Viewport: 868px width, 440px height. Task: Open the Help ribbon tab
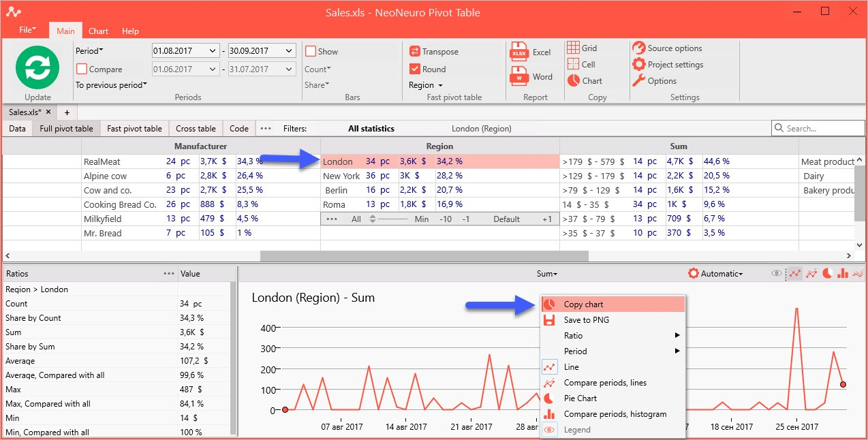pos(130,31)
